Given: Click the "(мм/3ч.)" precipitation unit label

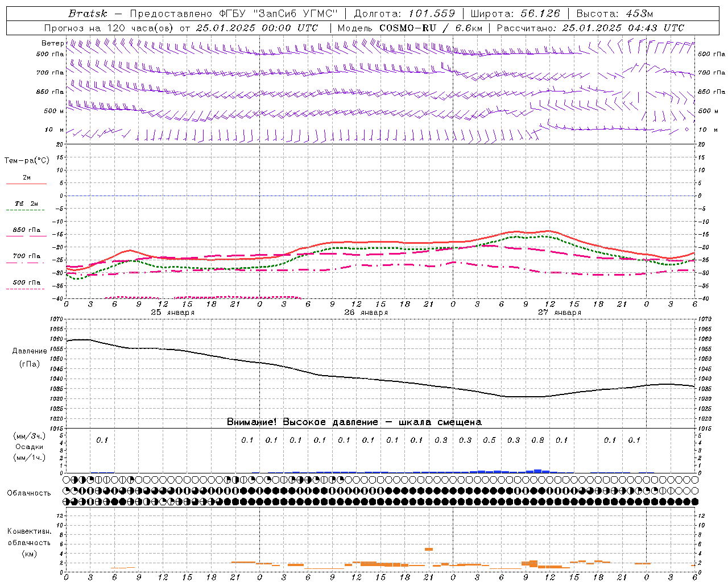Looking at the screenshot, I should click(x=30, y=436).
